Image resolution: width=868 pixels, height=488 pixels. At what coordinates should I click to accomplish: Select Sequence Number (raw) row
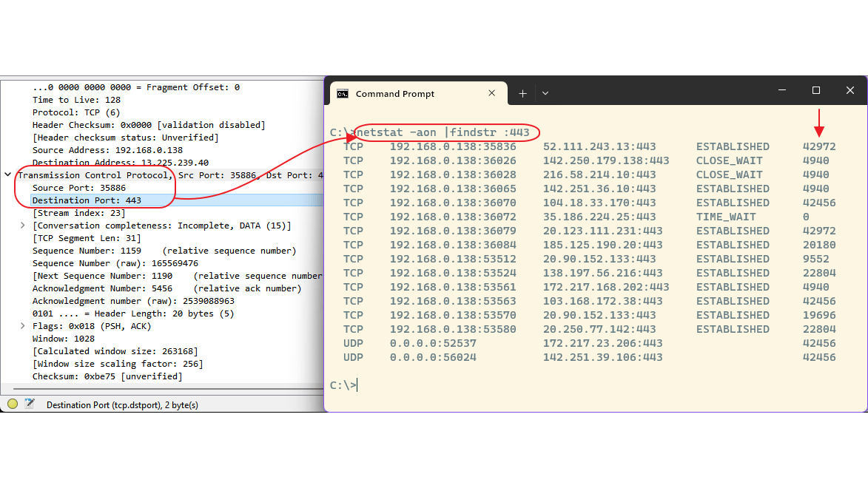pos(115,263)
